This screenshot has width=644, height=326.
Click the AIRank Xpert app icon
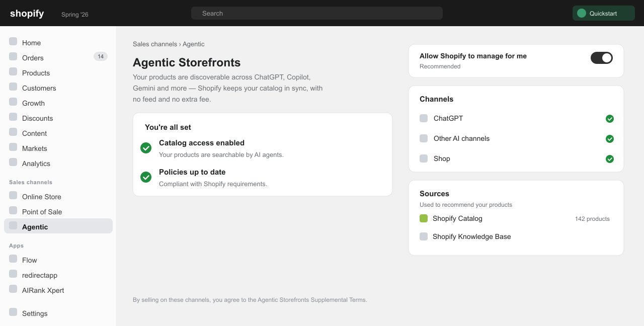click(x=13, y=289)
